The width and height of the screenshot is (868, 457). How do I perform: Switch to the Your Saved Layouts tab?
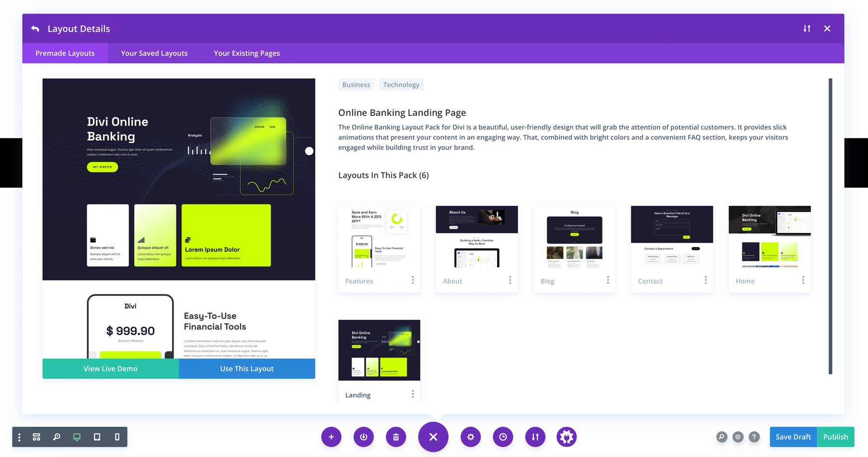coord(154,53)
